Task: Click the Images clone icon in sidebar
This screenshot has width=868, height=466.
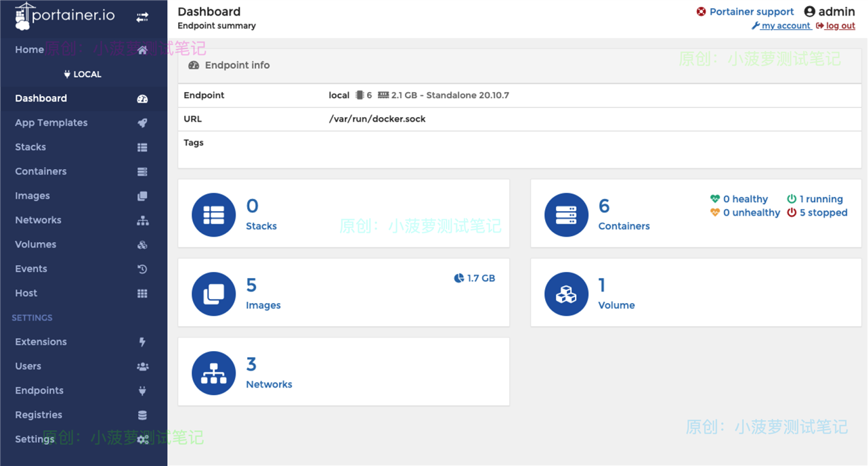Action: tap(142, 196)
